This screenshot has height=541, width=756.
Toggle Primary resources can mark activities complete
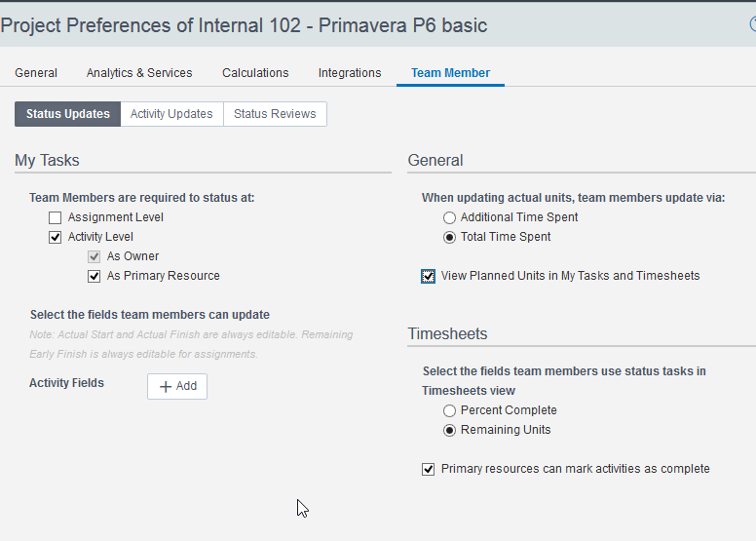click(x=428, y=469)
